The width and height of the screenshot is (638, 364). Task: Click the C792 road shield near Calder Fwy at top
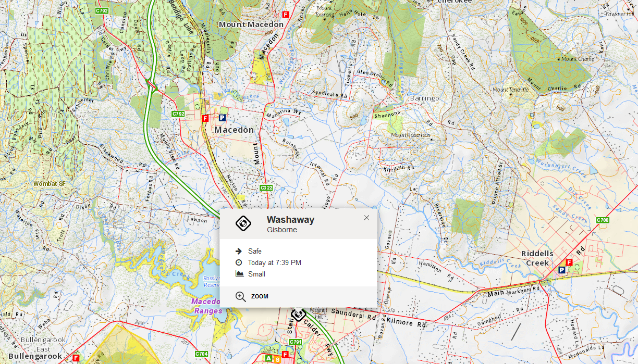(102, 10)
